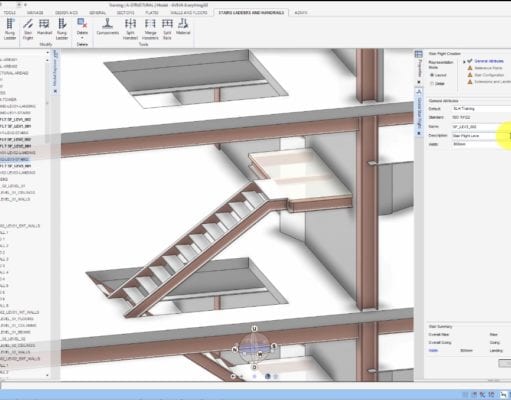Image resolution: width=511 pixels, height=400 pixels.
Task: Go to the Extensions and Landings step
Action: tap(492, 82)
